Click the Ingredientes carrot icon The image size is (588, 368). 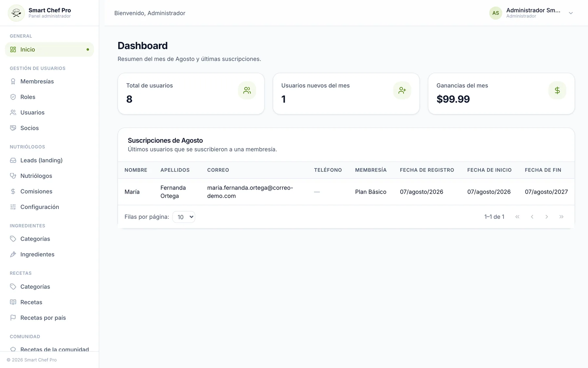[13, 254]
